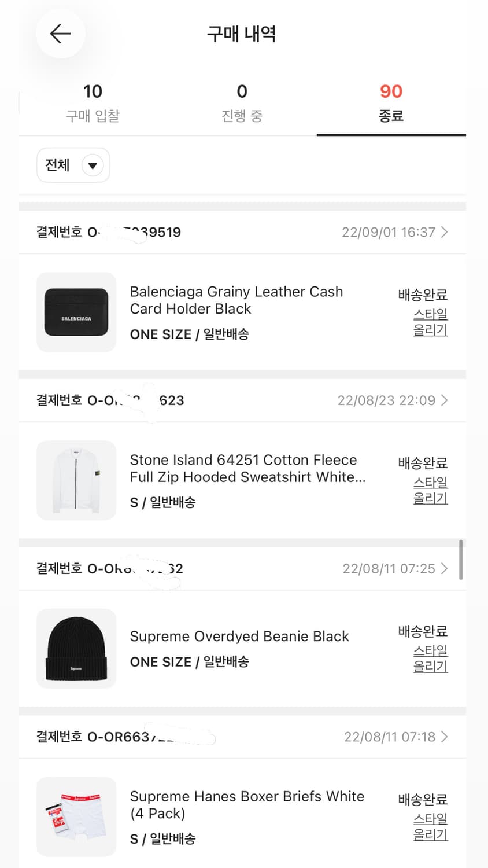Click the vertical scrollbar handle

coord(461,560)
